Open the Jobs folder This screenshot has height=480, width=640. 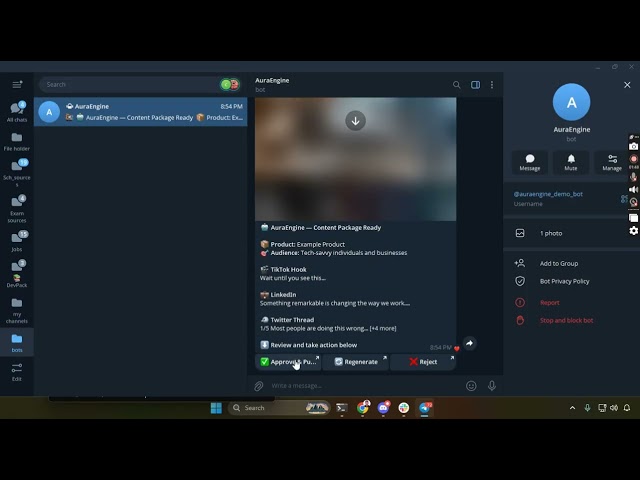[x=17, y=242]
